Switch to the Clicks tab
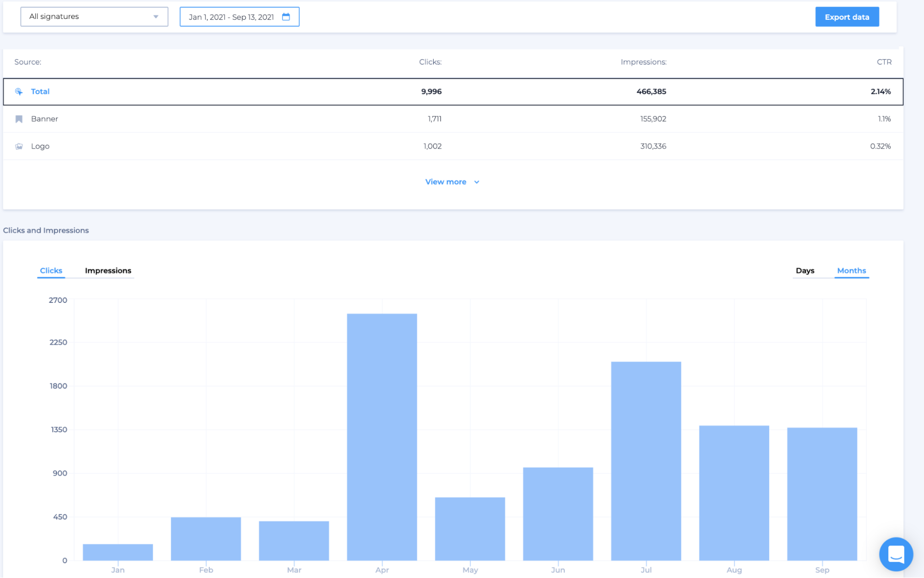The width and height of the screenshot is (924, 578). point(51,271)
